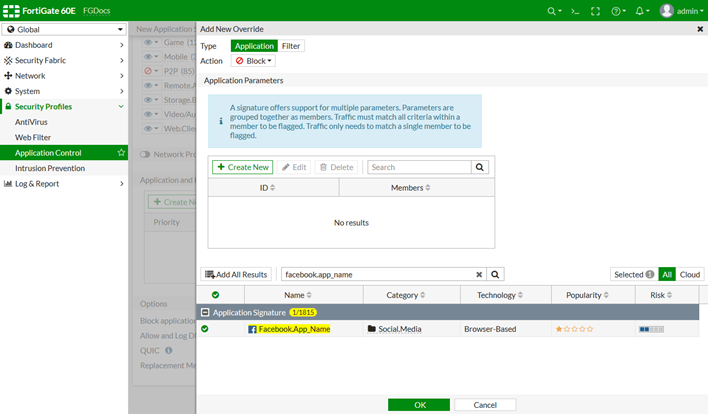Image resolution: width=708 pixels, height=414 pixels.
Task: Select the Filter override type
Action: tap(292, 46)
